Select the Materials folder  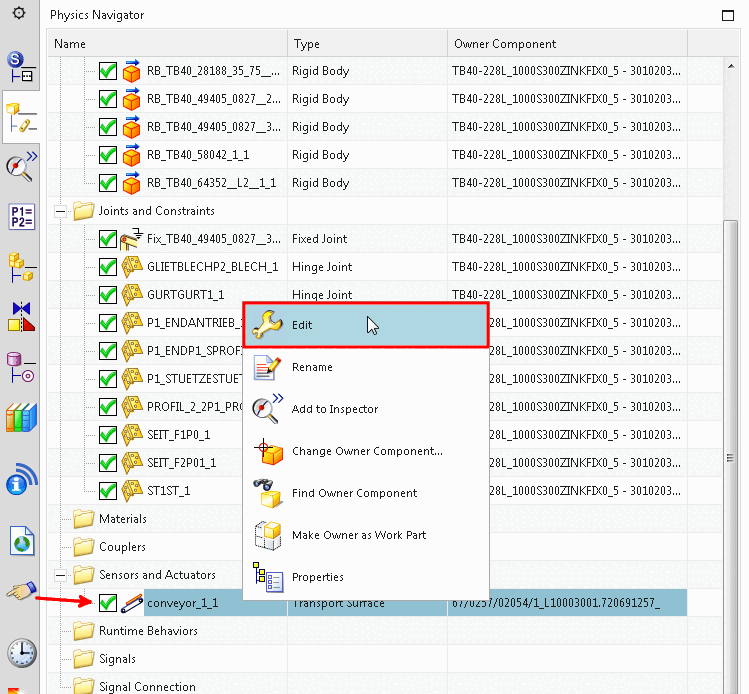coord(123,519)
